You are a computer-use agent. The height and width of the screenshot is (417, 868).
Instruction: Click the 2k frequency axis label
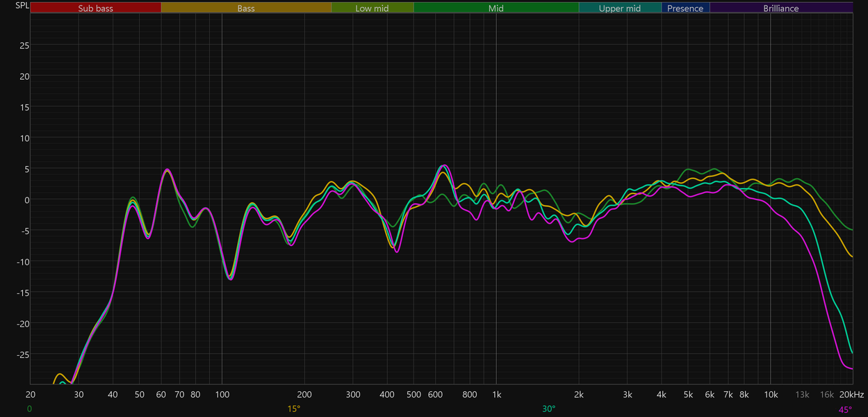(x=579, y=394)
